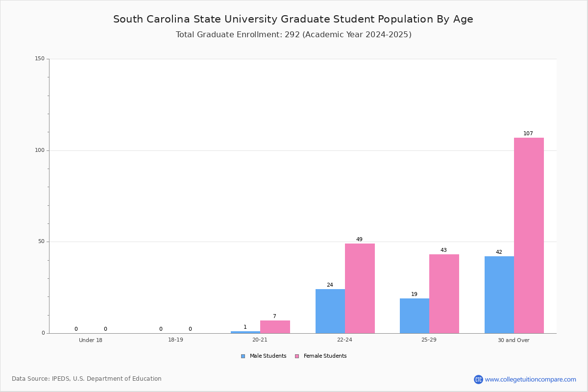
Task: Click the pink Female Students legend swatch
Action: [x=297, y=356]
